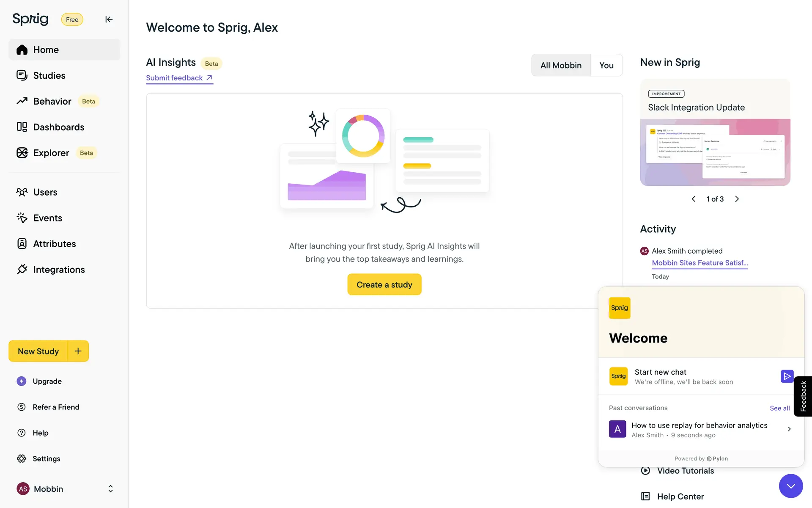Expand the Mobbin workspace switcher
812x508 pixels.
coord(110,489)
